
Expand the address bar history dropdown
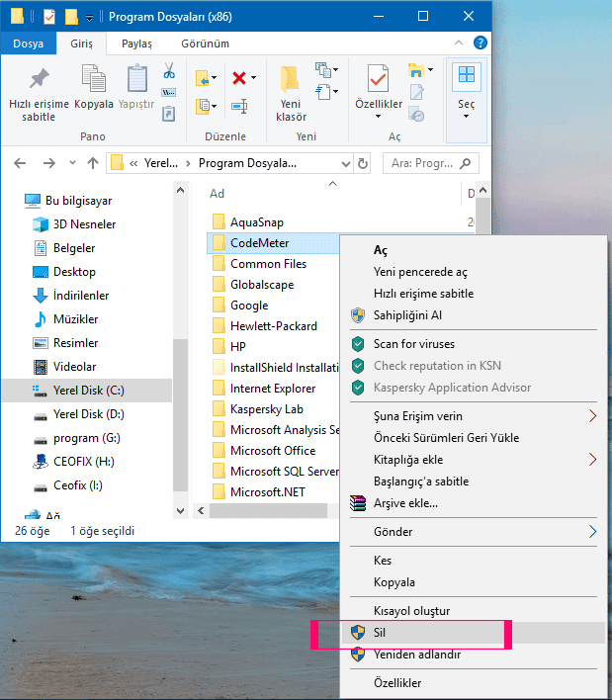pos(345,164)
